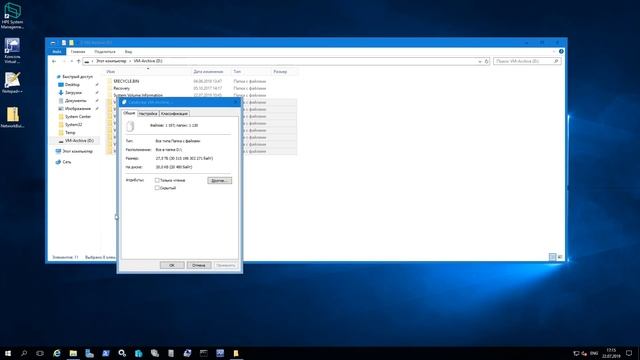Click the Explorer back navigation arrow

click(54, 61)
